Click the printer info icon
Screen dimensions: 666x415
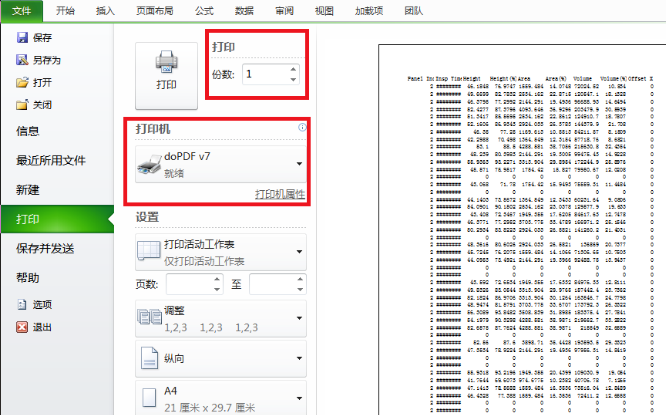[x=302, y=127]
